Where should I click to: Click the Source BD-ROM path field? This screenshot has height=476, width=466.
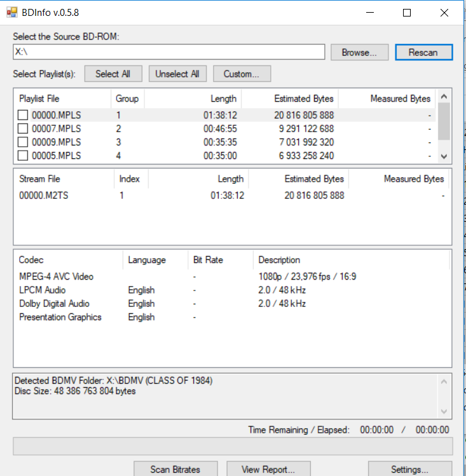169,52
